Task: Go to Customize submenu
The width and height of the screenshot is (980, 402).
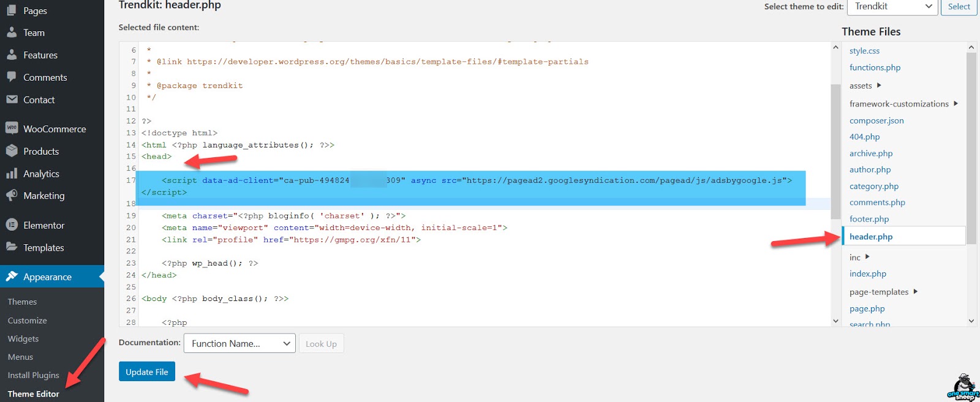Action: click(x=28, y=320)
